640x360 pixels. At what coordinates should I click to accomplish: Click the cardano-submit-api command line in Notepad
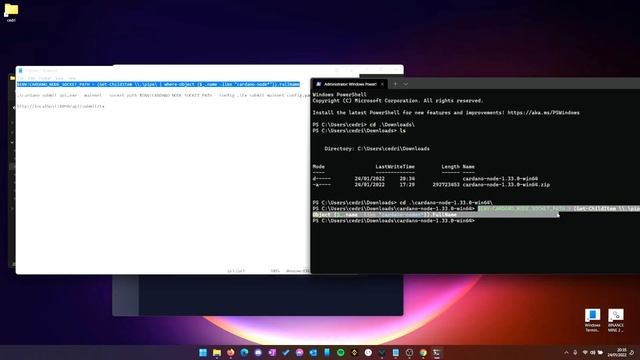tap(163, 95)
